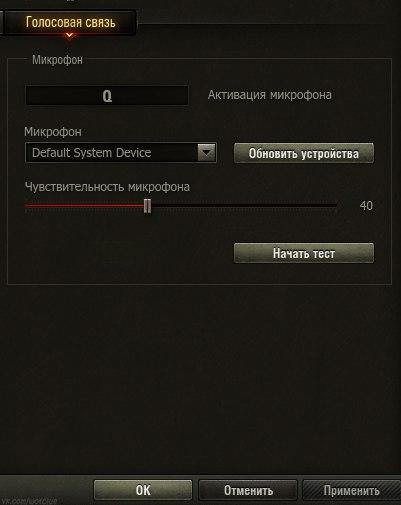Viewport: 401px width, 505px height.
Task: Confirm settings with the OK button
Action: [x=143, y=490]
